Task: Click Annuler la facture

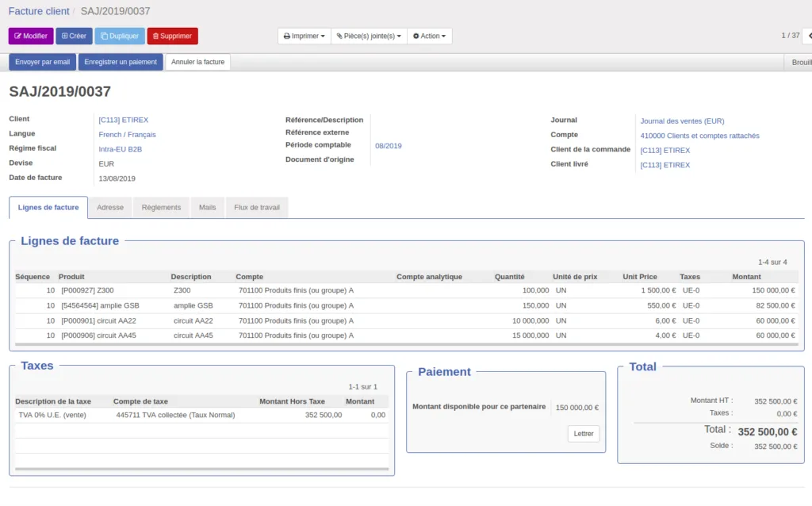Action: [x=197, y=62]
